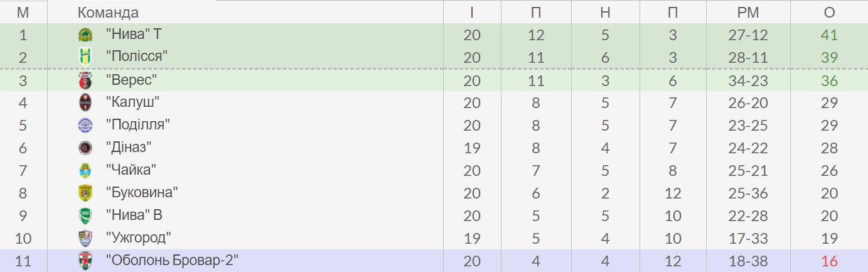Click the "Команда" column header
The height and width of the screenshot is (272, 868).
(x=108, y=13)
